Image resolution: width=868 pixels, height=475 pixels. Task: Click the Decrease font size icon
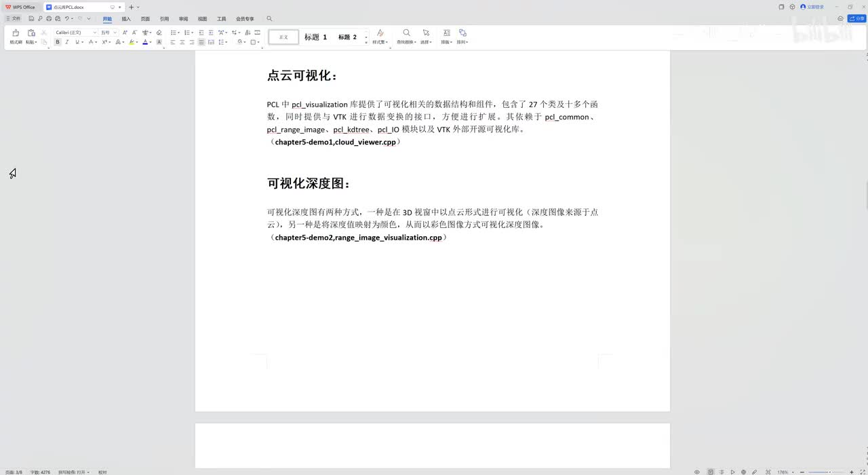click(135, 33)
